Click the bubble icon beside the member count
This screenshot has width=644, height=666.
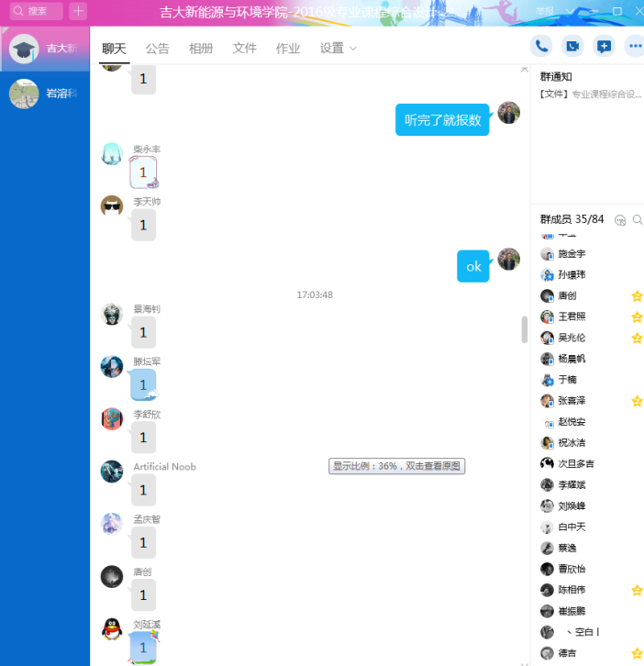620,220
